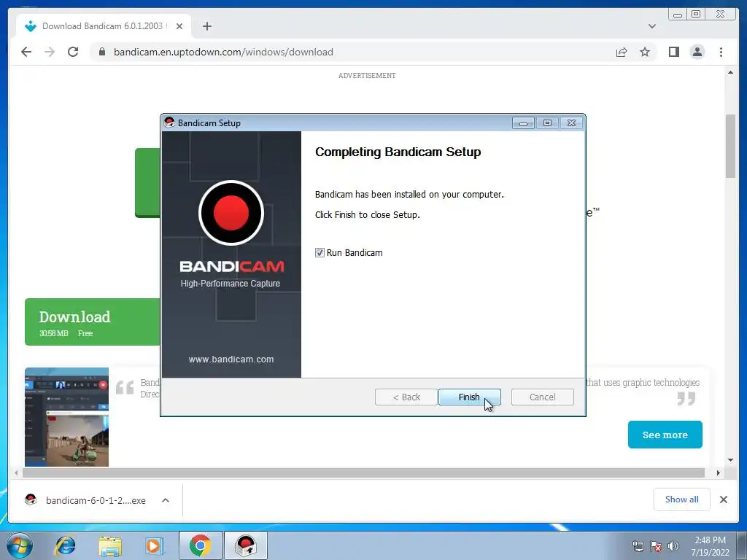The width and height of the screenshot is (747, 560).
Task: Click Completing Bandicam Setup heading
Action: point(398,152)
